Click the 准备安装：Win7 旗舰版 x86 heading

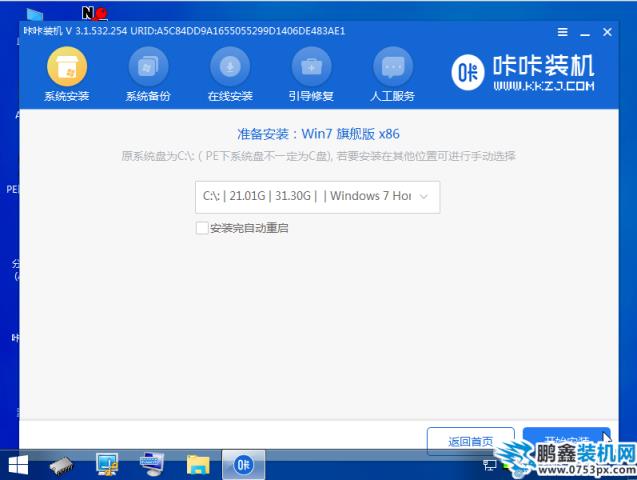pos(318,134)
